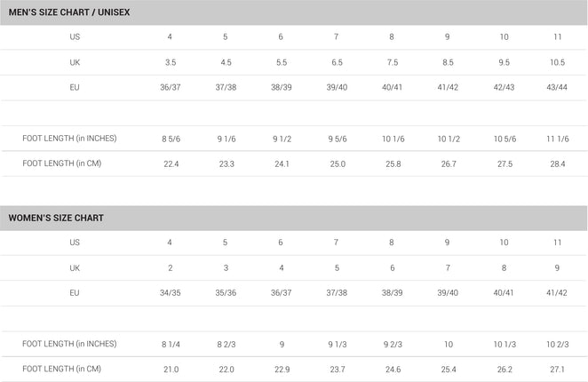Viewport: 588px width, 382px height.
Task: Select women's EU size 34/35 cell
Action: (x=171, y=292)
